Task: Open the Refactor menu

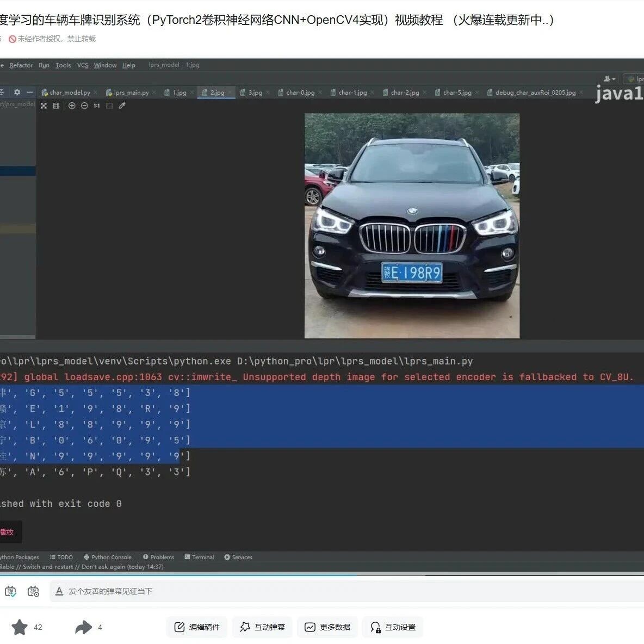Action: coord(21,65)
